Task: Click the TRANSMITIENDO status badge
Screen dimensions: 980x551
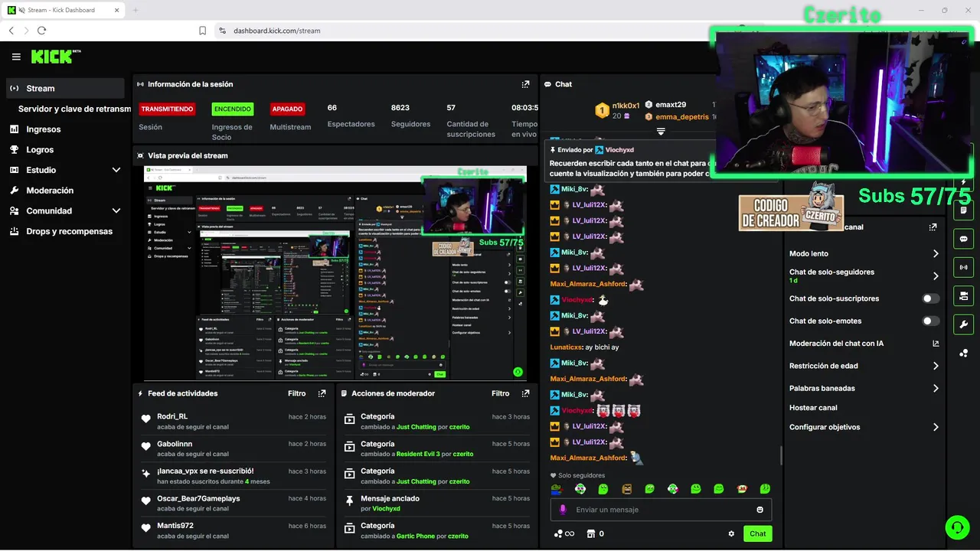Action: [168, 109]
